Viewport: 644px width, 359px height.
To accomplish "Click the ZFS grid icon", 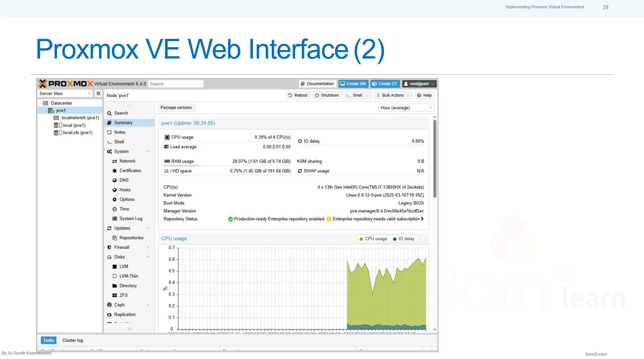I will 115,295.
